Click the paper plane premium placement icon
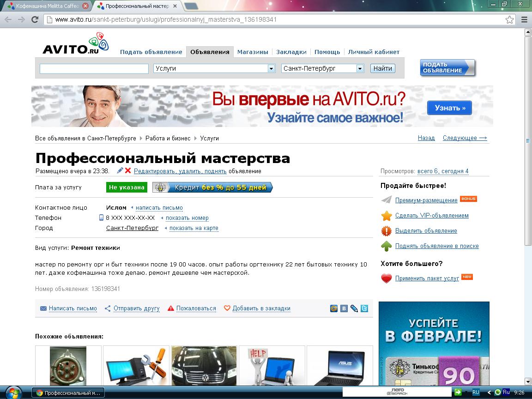 (x=387, y=200)
